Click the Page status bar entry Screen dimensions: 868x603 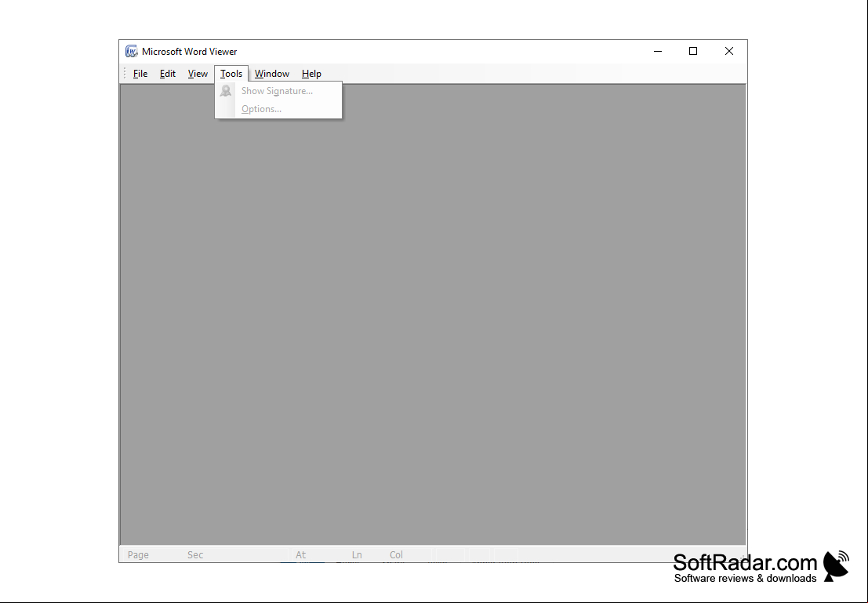[138, 555]
